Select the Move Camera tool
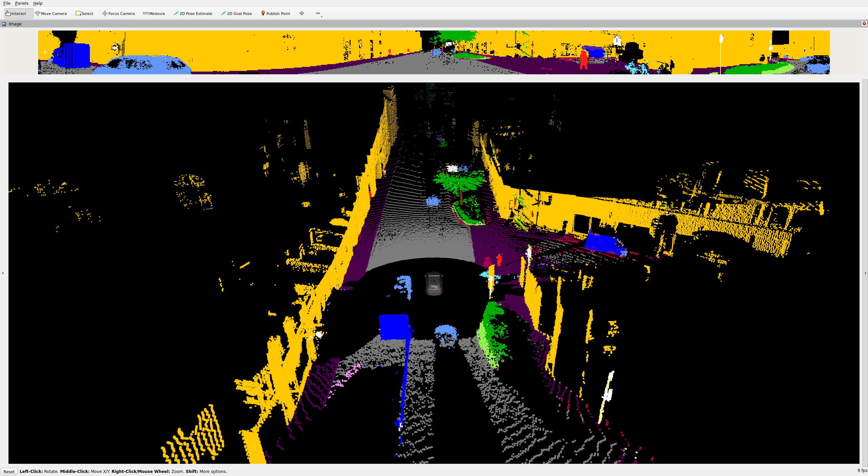The width and height of the screenshot is (868, 476). click(51, 14)
